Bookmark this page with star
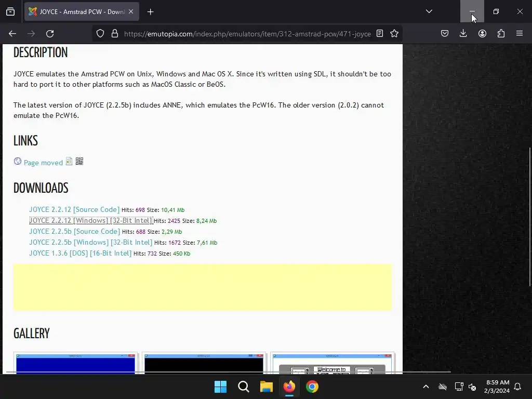 tap(394, 34)
